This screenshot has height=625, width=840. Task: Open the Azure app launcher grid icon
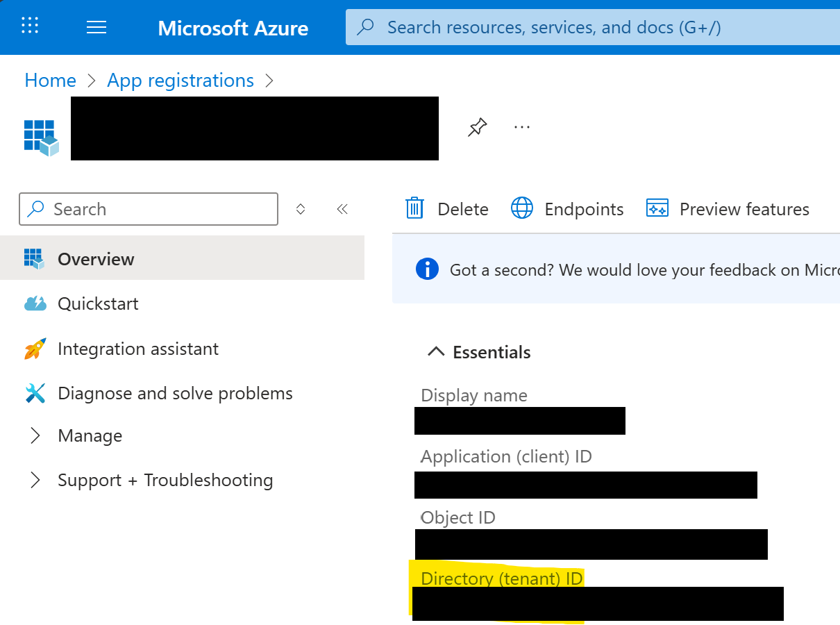coord(29,25)
